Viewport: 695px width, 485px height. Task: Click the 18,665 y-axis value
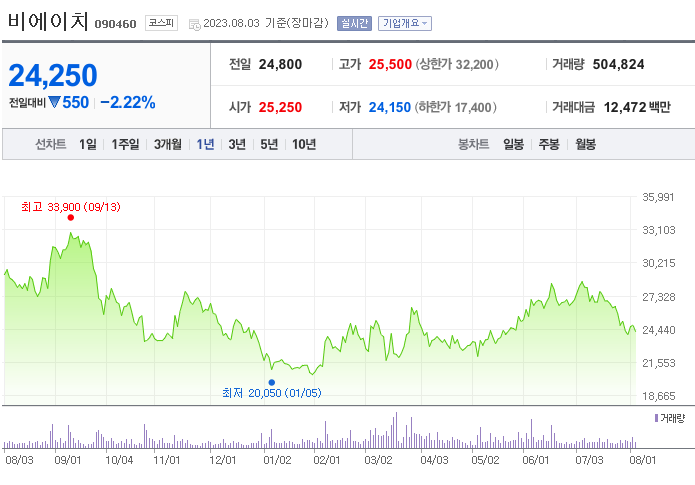659,396
